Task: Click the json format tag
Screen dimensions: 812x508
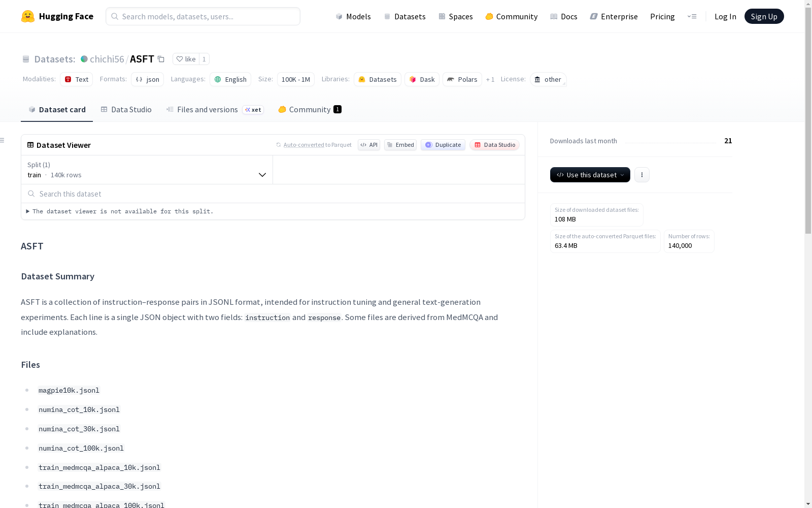Action: tap(147, 79)
